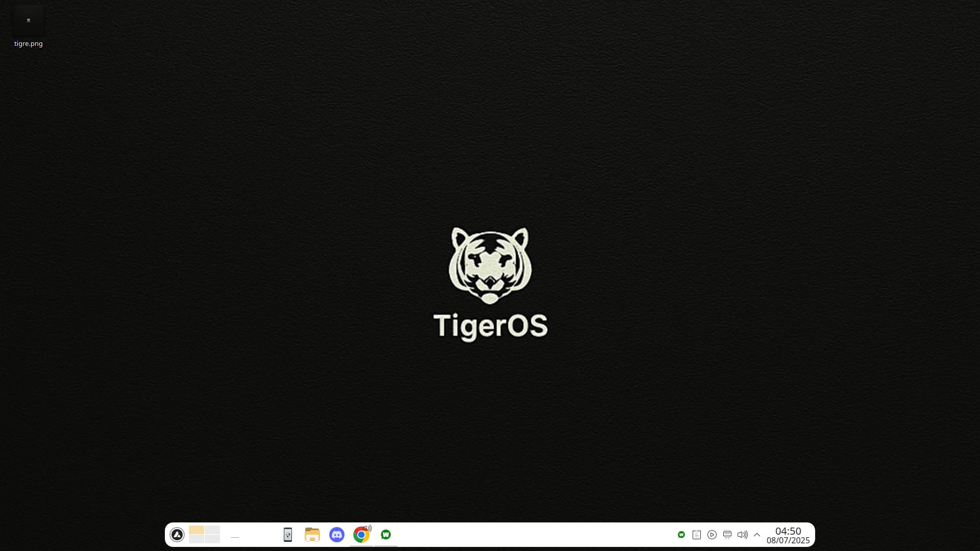This screenshot has height=551, width=980.
Task: Open the volume control in the system tray
Action: [743, 535]
